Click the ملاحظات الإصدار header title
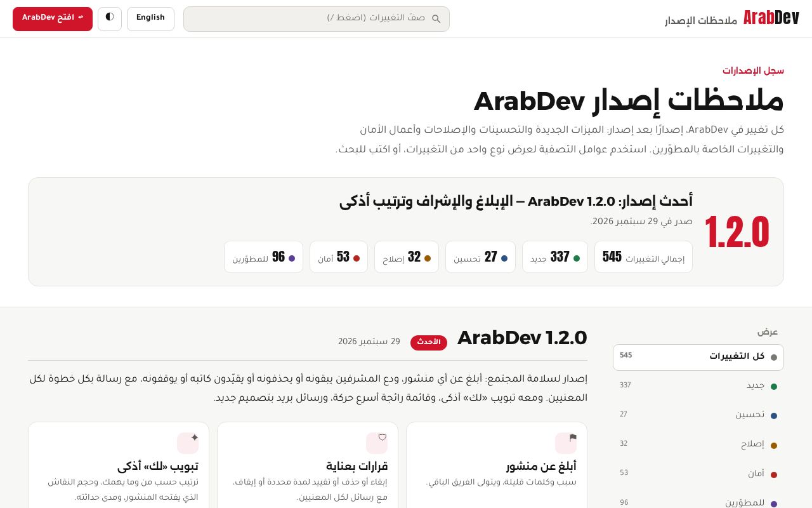Screen dimensions: 812x508 [x=701, y=21]
